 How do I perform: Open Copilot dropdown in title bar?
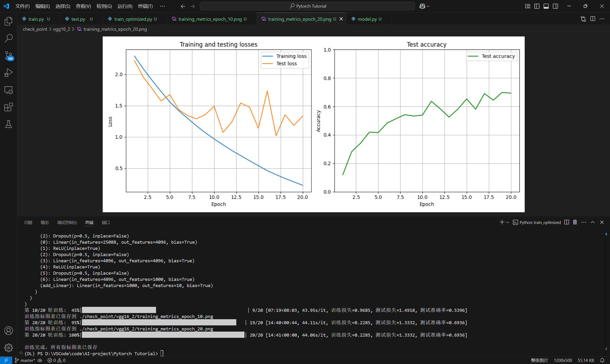pyautogui.click(x=428, y=6)
